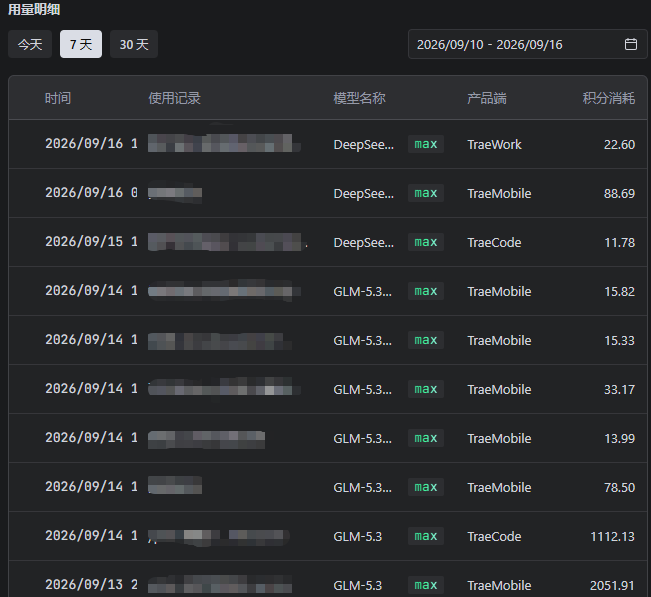Click the 使用记录 column header
The image size is (651, 597).
(174, 98)
